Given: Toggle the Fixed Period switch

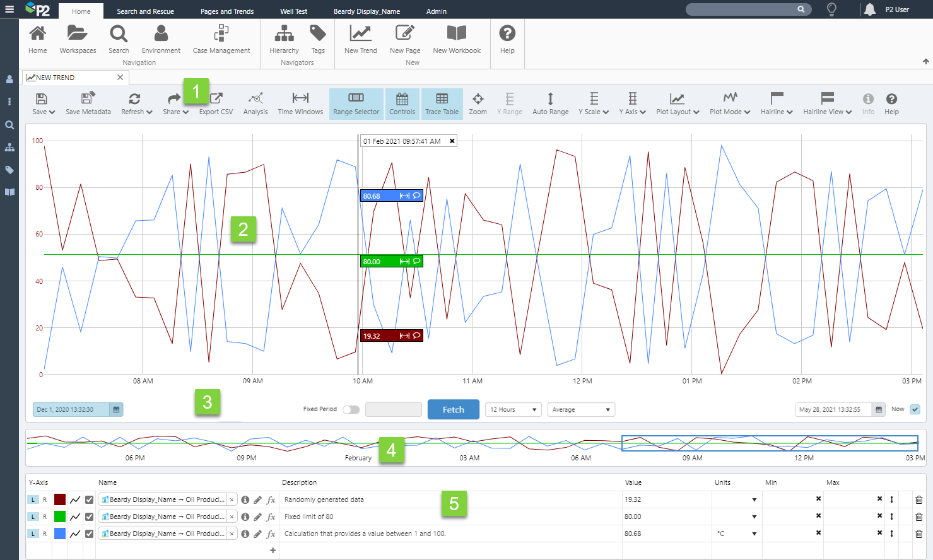Looking at the screenshot, I should click(x=351, y=410).
